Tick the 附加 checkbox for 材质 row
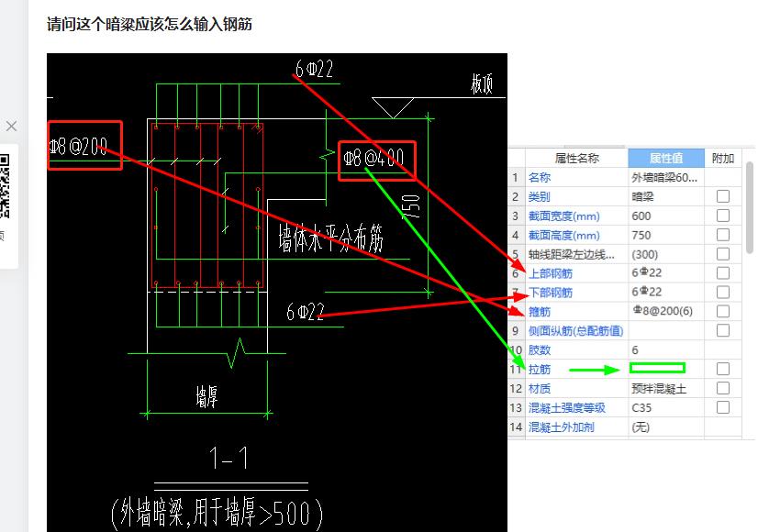Viewport: 769px width, 532px height. (722, 388)
